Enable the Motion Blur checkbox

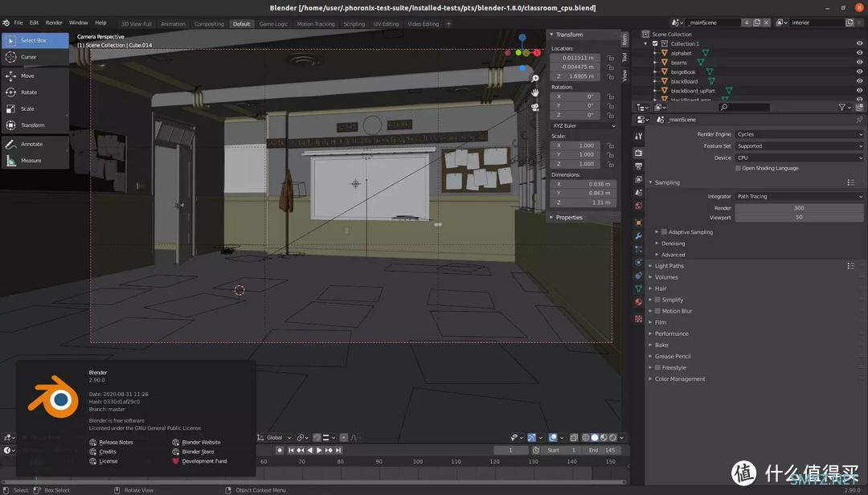pyautogui.click(x=657, y=311)
